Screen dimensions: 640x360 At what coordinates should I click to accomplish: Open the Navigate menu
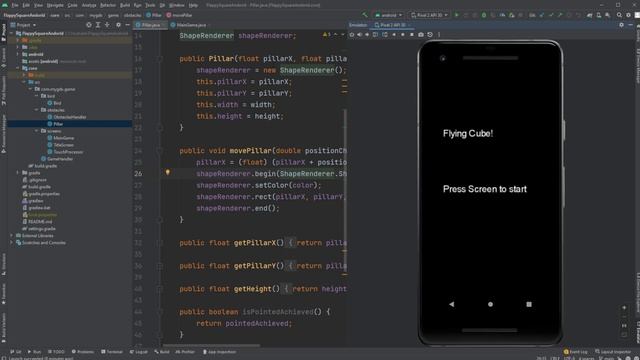55,5
